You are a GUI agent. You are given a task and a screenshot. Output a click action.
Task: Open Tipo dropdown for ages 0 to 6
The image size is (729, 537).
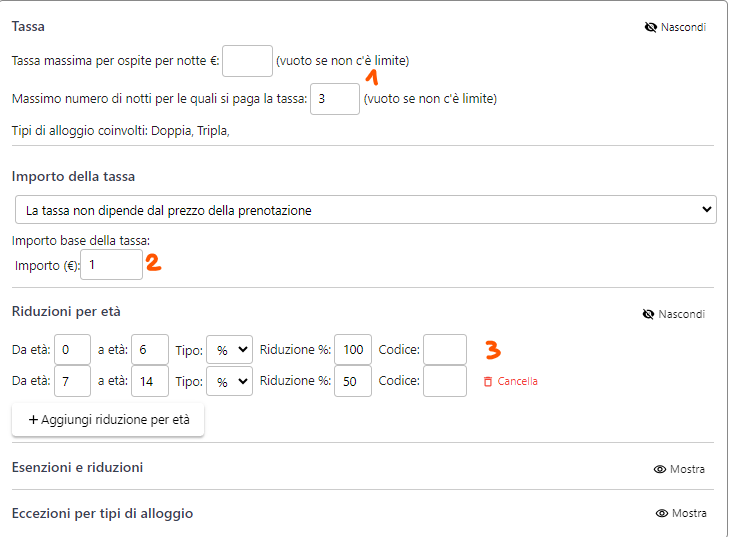tap(229, 350)
